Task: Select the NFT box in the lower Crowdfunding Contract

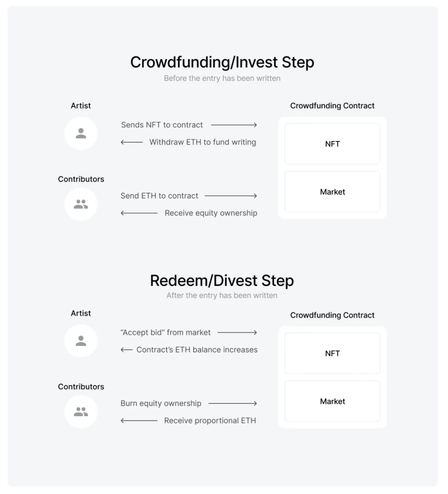Action: click(332, 354)
